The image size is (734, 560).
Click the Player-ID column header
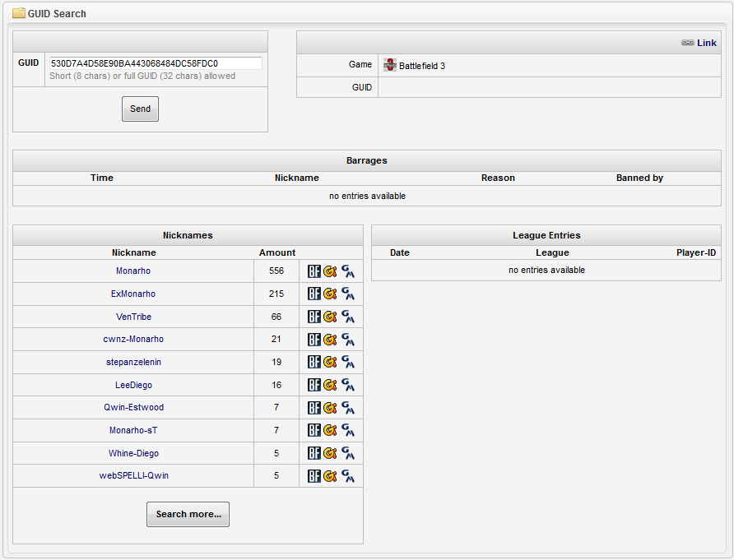tap(696, 252)
